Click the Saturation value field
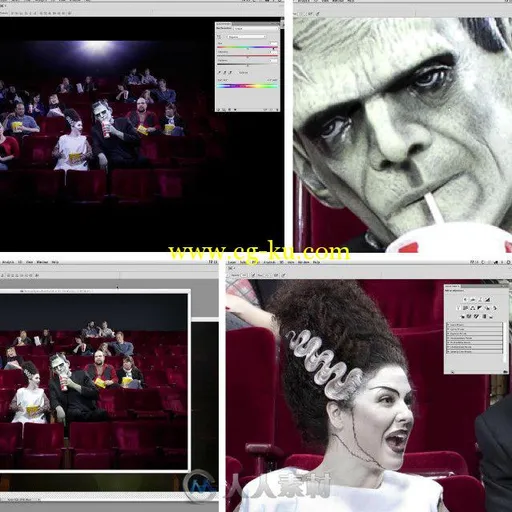The width and height of the screenshot is (512, 512). (x=274, y=52)
